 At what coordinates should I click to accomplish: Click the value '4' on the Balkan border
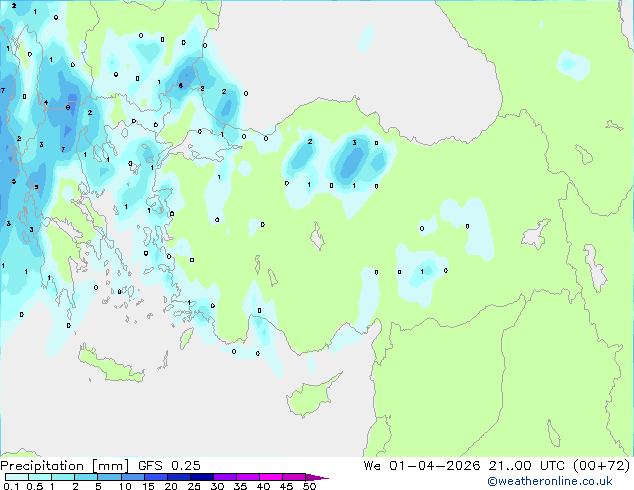point(46,102)
